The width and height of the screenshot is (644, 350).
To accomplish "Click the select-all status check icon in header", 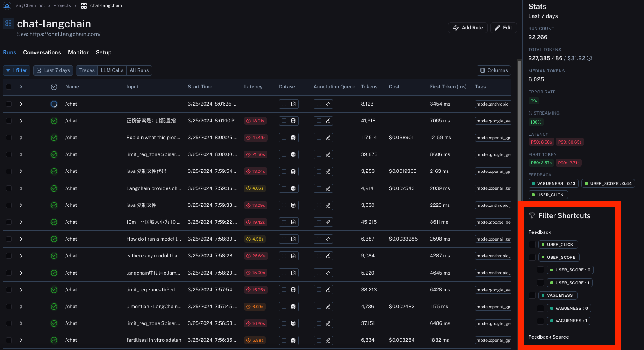I will click(x=54, y=87).
